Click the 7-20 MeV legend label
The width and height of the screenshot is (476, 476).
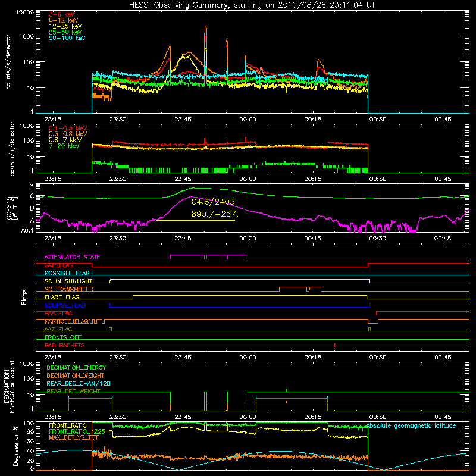click(64, 146)
